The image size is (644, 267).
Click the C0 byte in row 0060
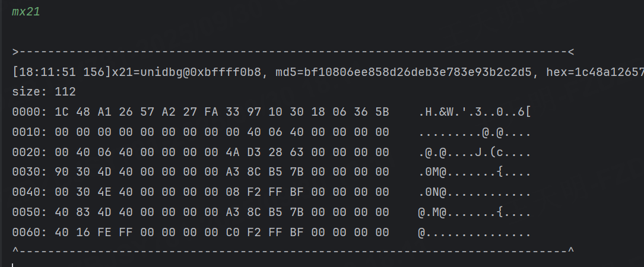(x=232, y=233)
